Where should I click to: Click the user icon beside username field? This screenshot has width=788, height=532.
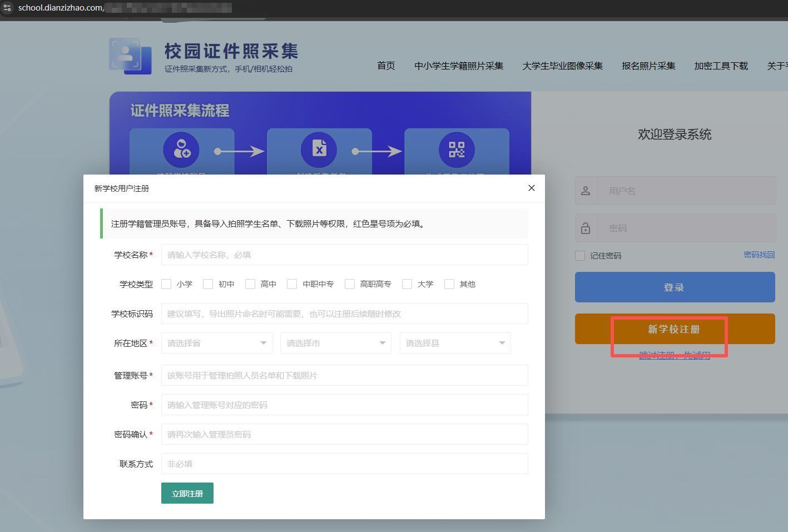(x=586, y=191)
